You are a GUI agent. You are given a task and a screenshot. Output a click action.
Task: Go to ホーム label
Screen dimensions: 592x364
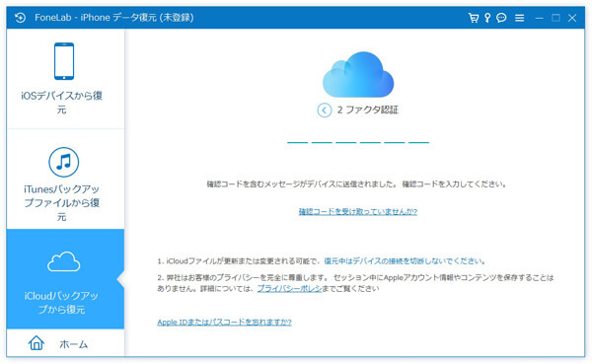coord(74,344)
